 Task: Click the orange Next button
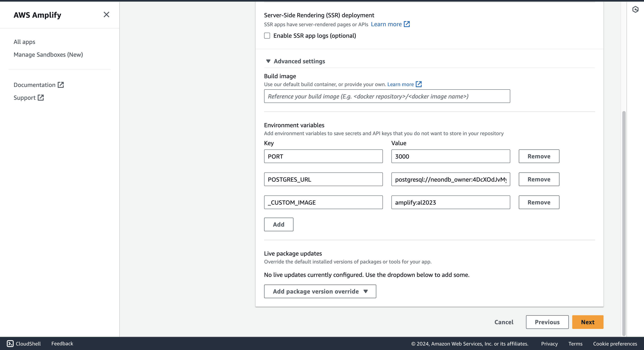point(588,322)
